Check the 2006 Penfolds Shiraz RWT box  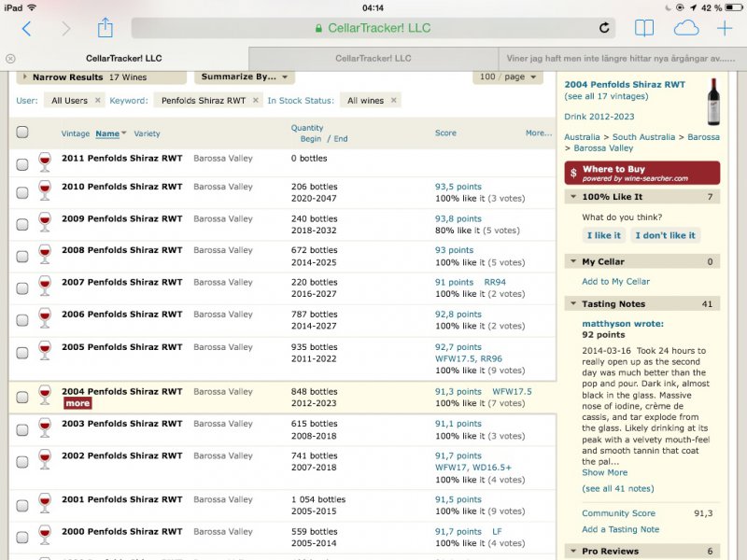click(x=22, y=320)
